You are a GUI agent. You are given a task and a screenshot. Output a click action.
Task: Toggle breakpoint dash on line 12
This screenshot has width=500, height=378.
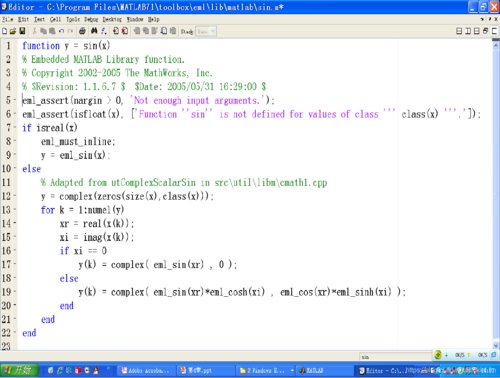click(x=15, y=196)
